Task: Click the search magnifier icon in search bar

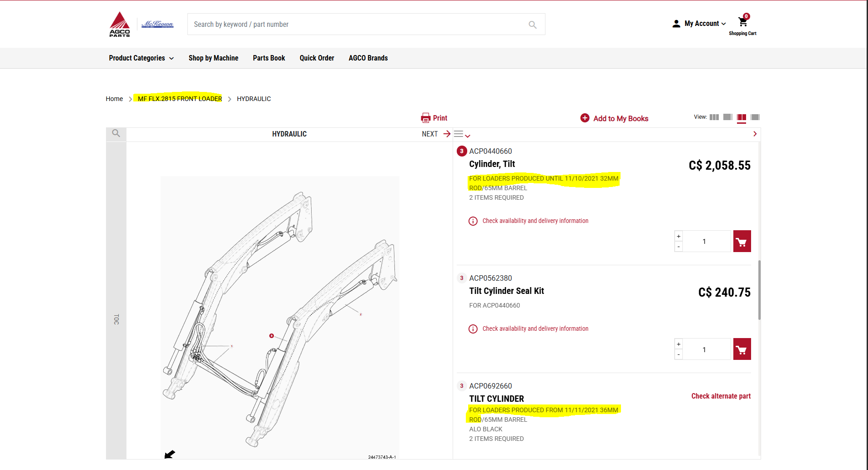Action: tap(532, 25)
